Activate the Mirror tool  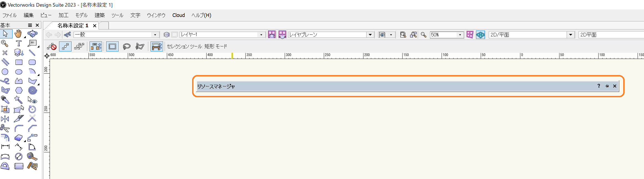[5, 119]
